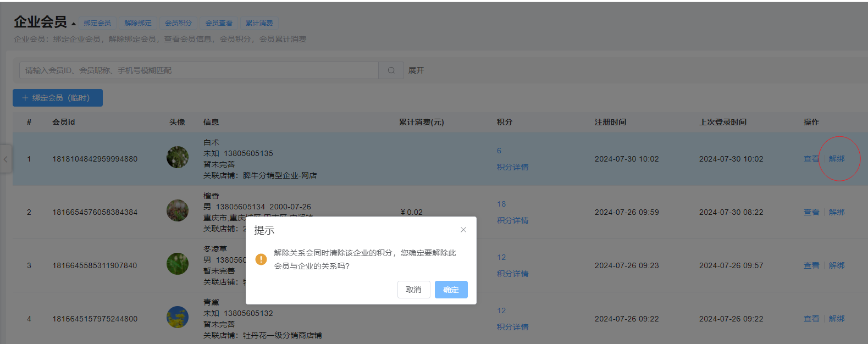Viewport: 868px width, 344px height.
Task: Open the 会员积分 tag
Action: [x=179, y=23]
